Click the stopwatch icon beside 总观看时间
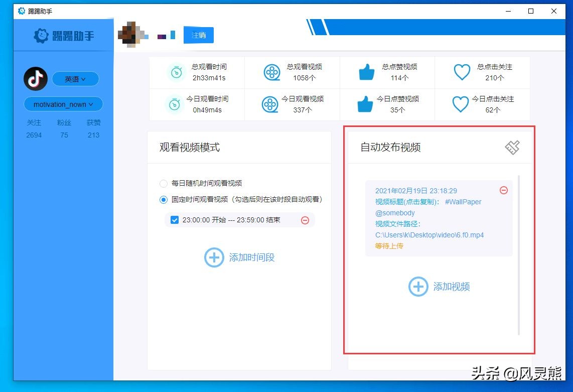 (x=177, y=72)
